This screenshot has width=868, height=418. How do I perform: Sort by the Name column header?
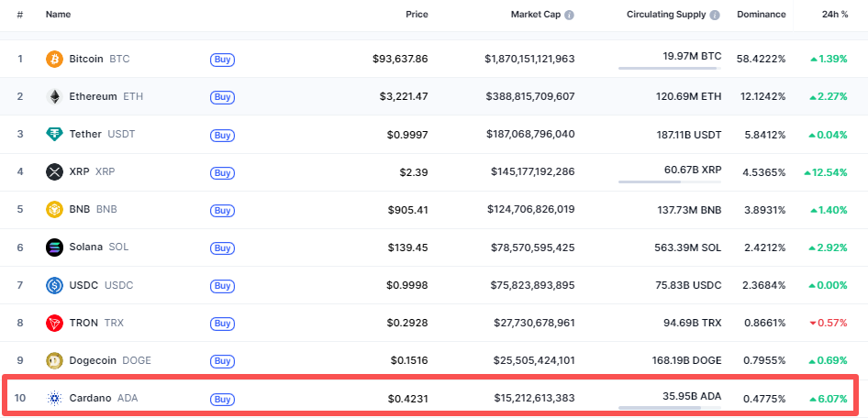pos(58,15)
